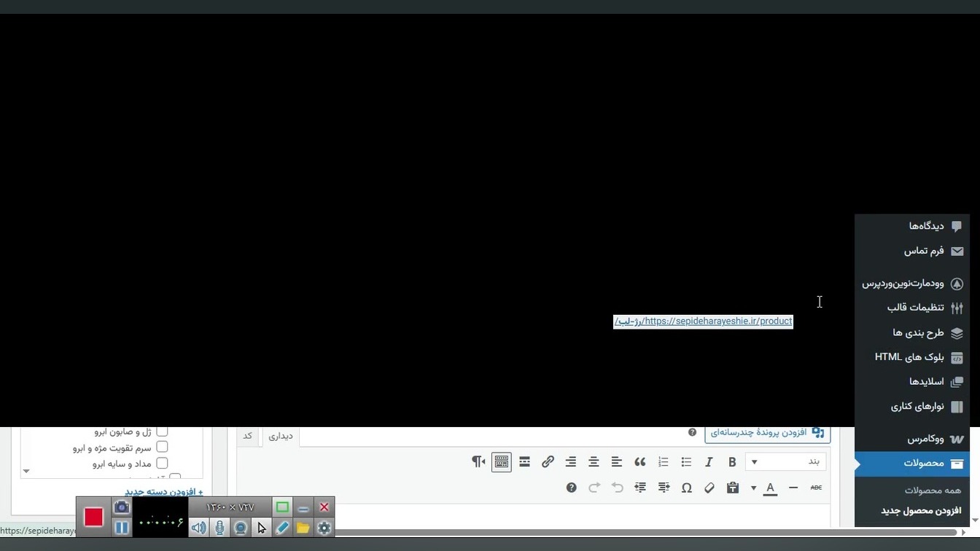The image size is (980, 551).
Task: Toggle bold formatting in the editor toolbar
Action: coord(732,462)
